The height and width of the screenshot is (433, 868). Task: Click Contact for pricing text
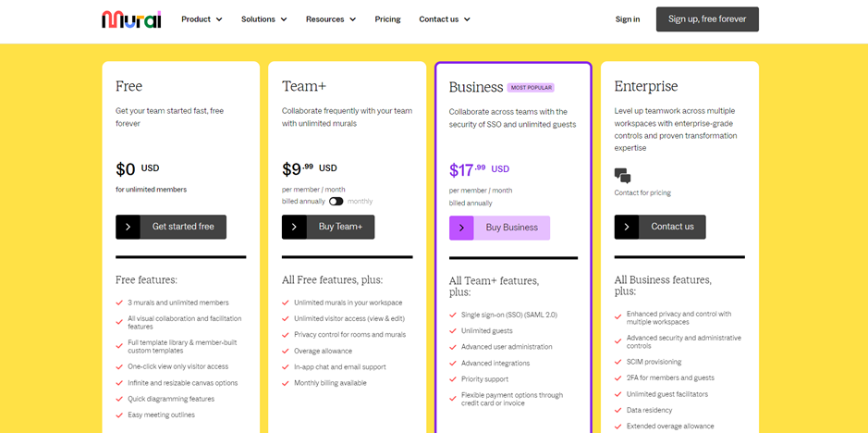642,193
